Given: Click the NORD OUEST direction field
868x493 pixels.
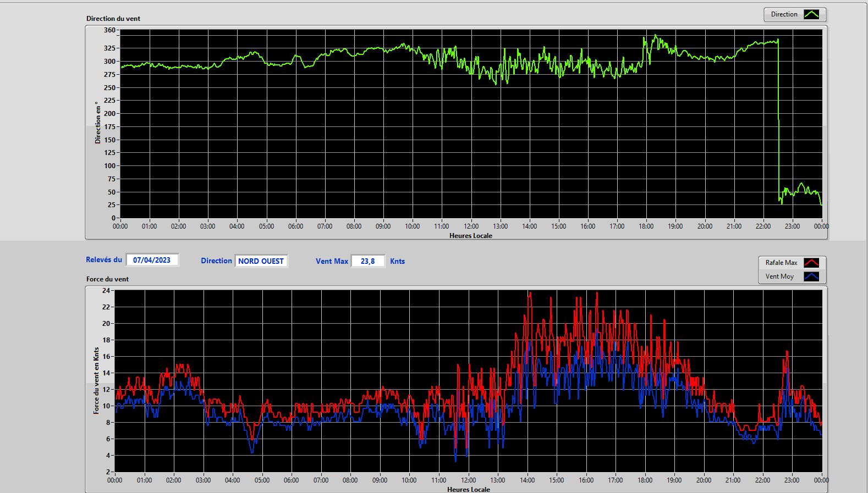Looking at the screenshot, I should [261, 261].
